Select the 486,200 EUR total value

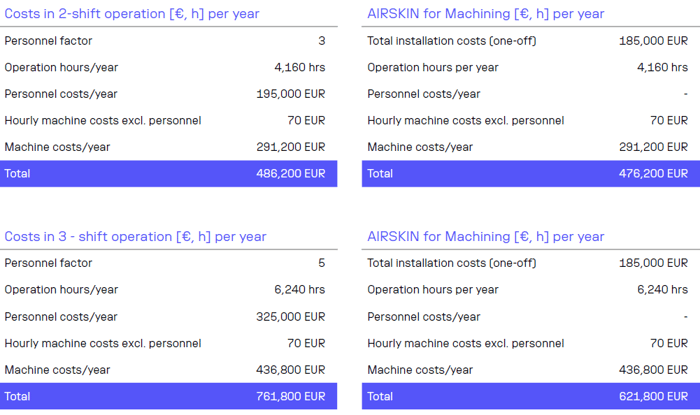point(290,173)
